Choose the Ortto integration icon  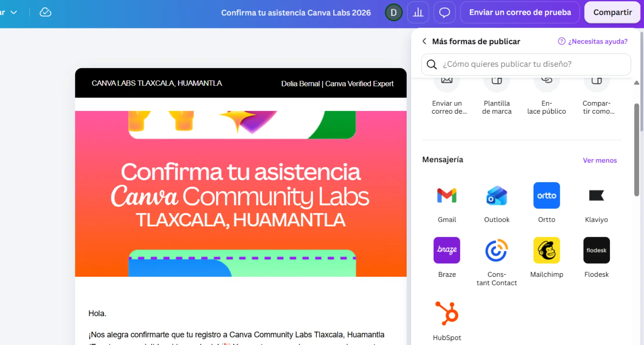click(x=547, y=195)
